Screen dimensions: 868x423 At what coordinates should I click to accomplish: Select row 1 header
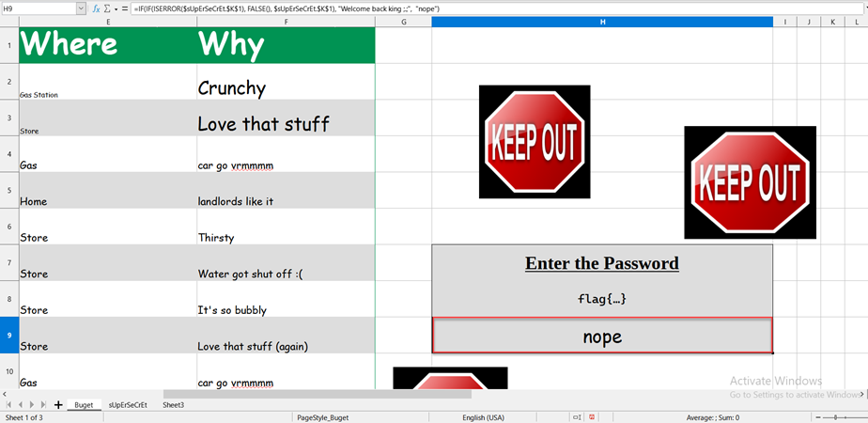(9, 45)
